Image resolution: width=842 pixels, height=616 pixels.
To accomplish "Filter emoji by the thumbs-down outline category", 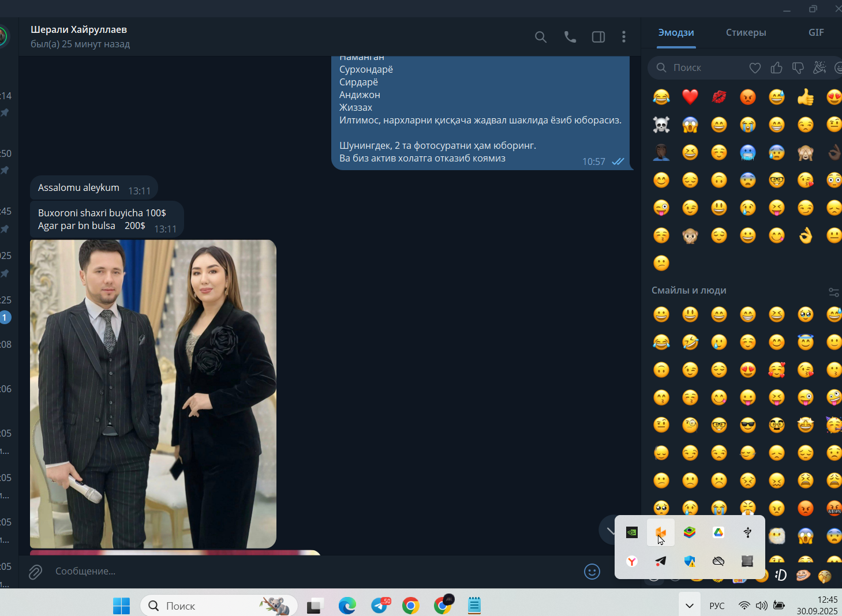I will click(798, 68).
